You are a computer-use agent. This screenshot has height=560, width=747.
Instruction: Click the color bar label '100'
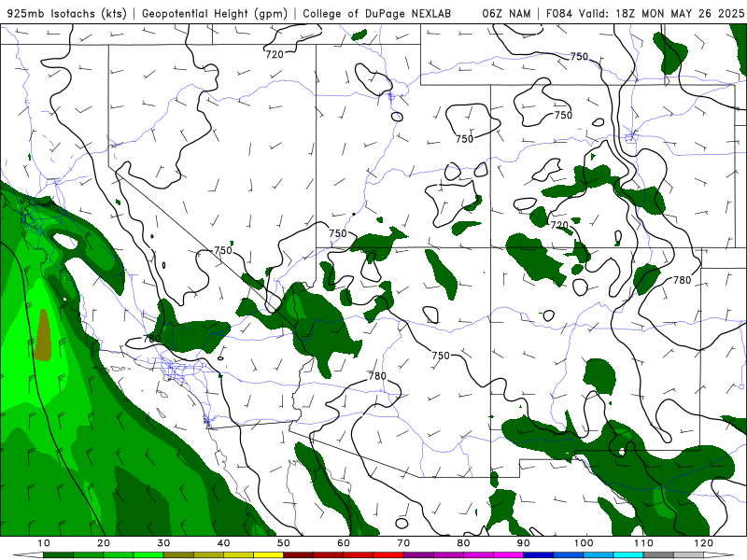click(584, 543)
